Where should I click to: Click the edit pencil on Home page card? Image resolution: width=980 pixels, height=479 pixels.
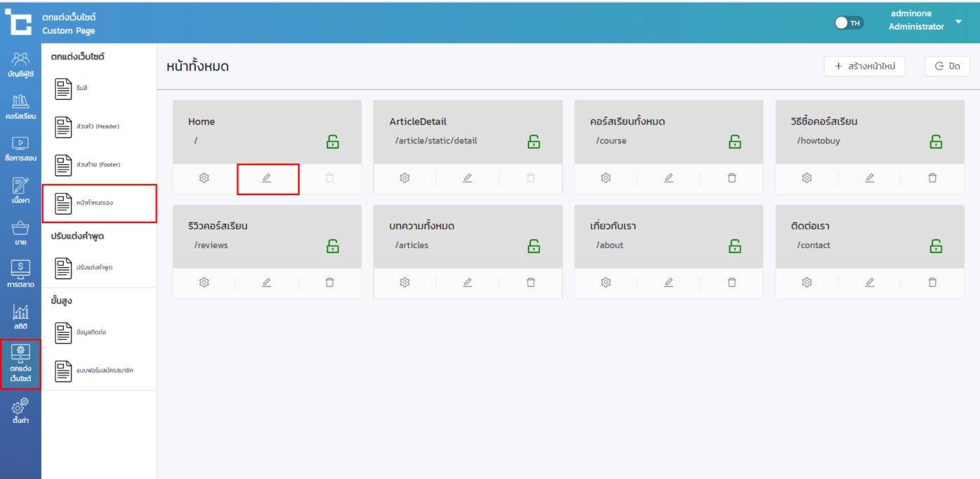click(267, 178)
